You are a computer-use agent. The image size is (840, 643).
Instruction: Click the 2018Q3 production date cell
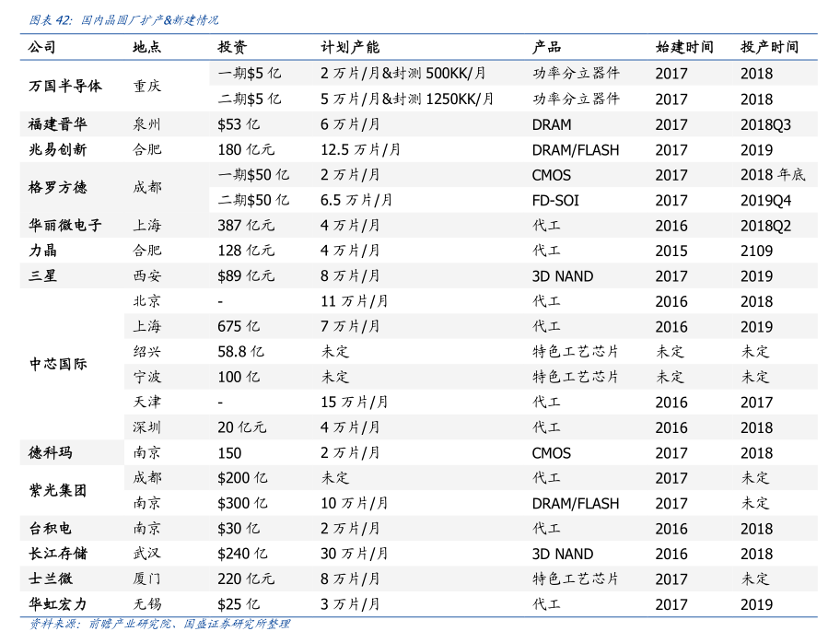[x=765, y=124]
